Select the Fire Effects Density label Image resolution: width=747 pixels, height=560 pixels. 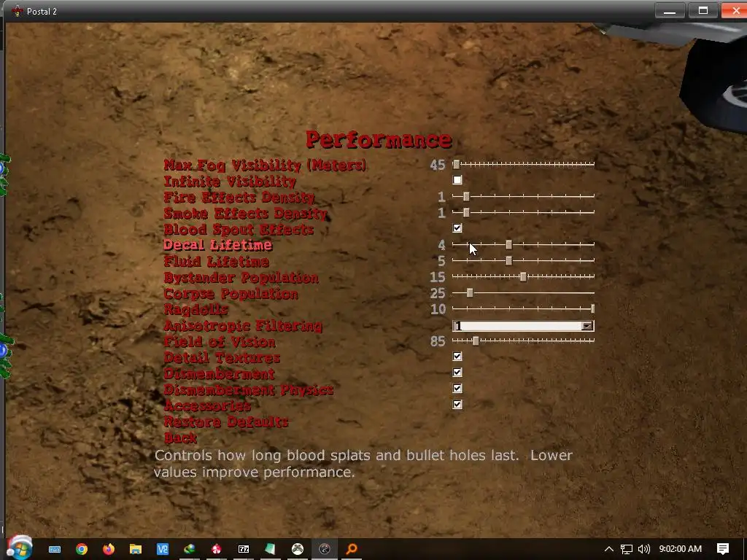(239, 197)
